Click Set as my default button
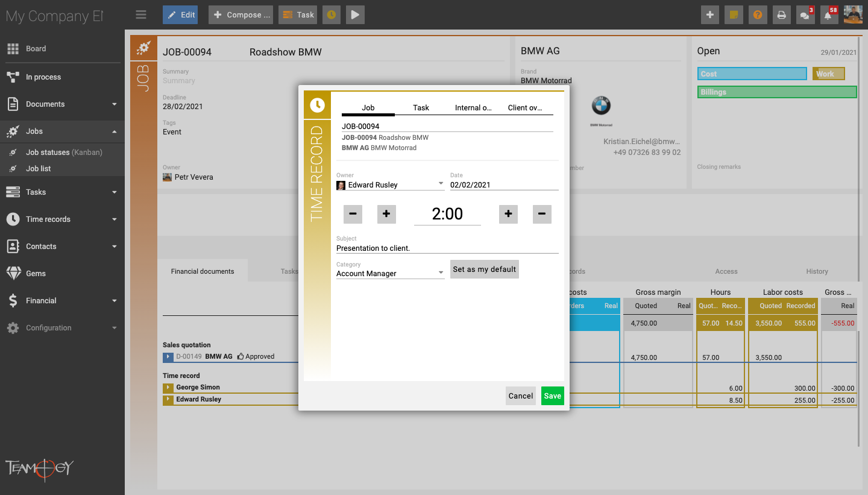This screenshot has width=868, height=495. [485, 269]
